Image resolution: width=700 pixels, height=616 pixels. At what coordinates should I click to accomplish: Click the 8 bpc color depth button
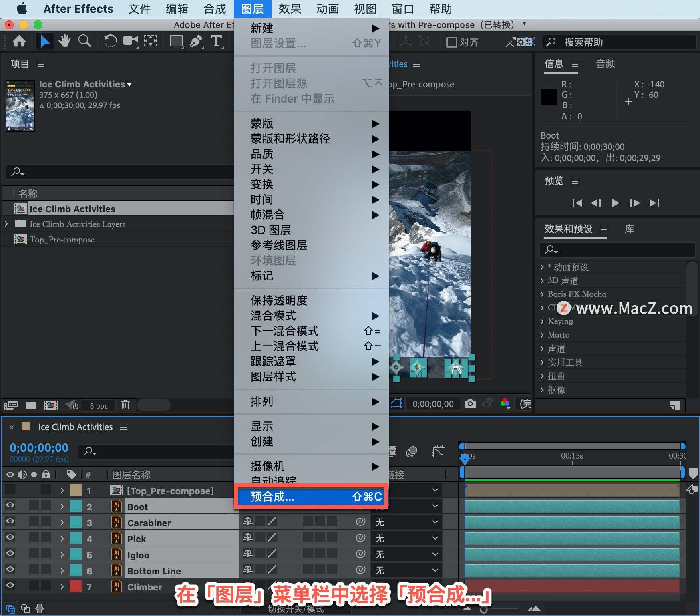pos(99,406)
